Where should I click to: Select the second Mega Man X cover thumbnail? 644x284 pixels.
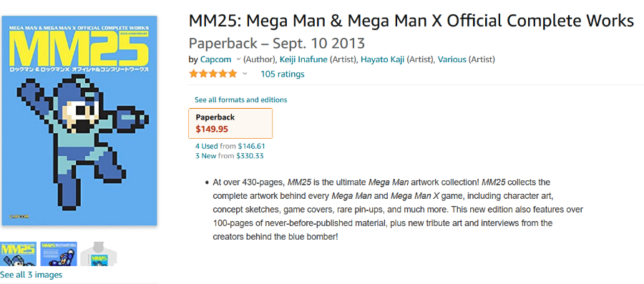[59, 254]
